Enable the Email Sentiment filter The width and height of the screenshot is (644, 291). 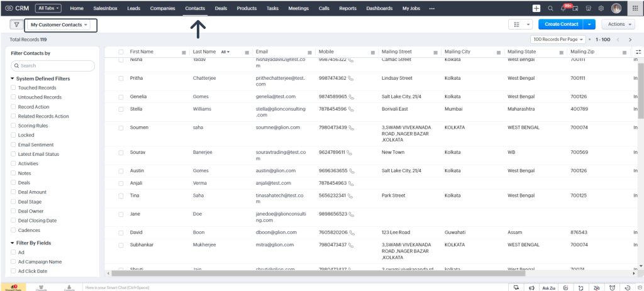pos(14,145)
